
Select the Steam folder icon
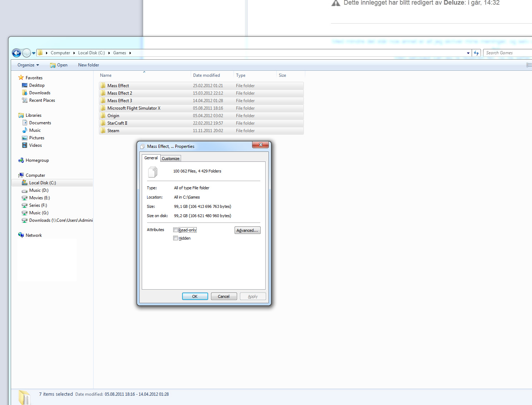(103, 131)
